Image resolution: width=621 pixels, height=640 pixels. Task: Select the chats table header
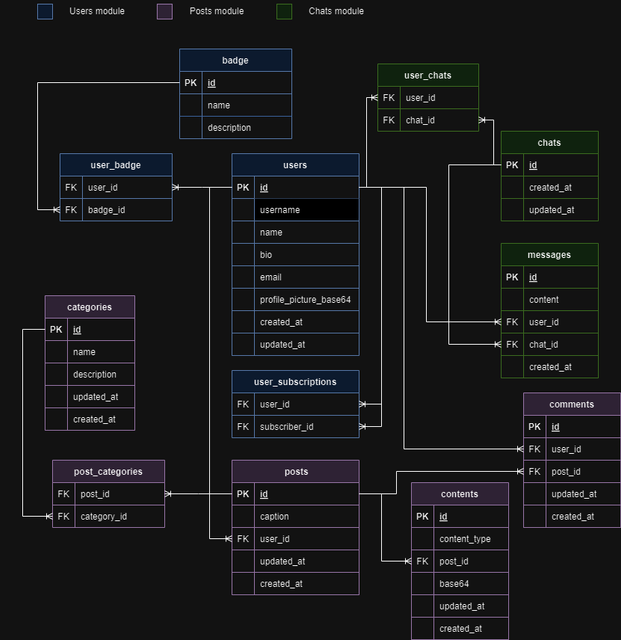tap(550, 142)
